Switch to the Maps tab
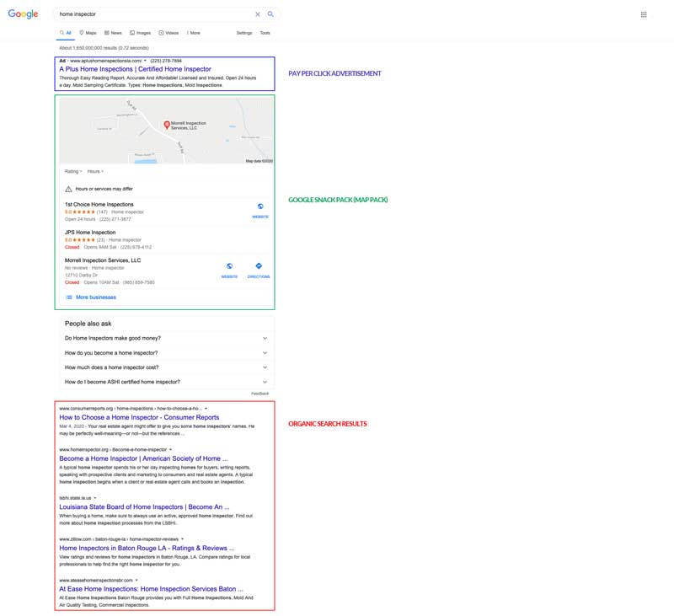The image size is (674, 616). [88, 33]
